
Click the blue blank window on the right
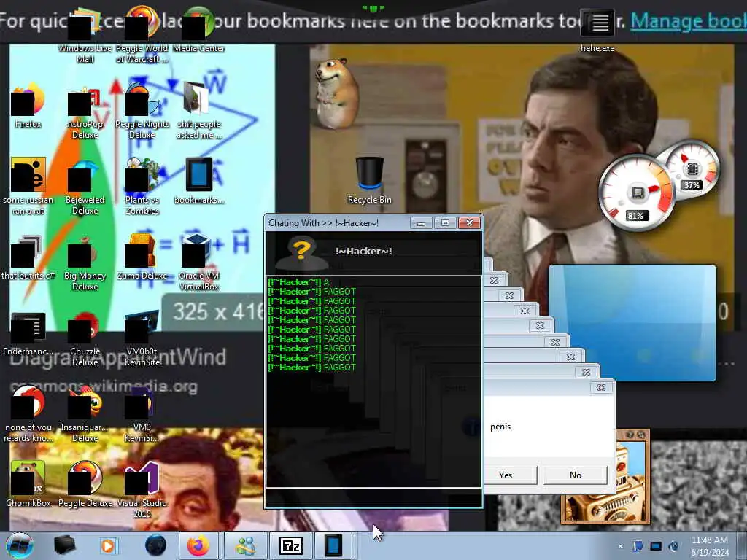(632, 323)
